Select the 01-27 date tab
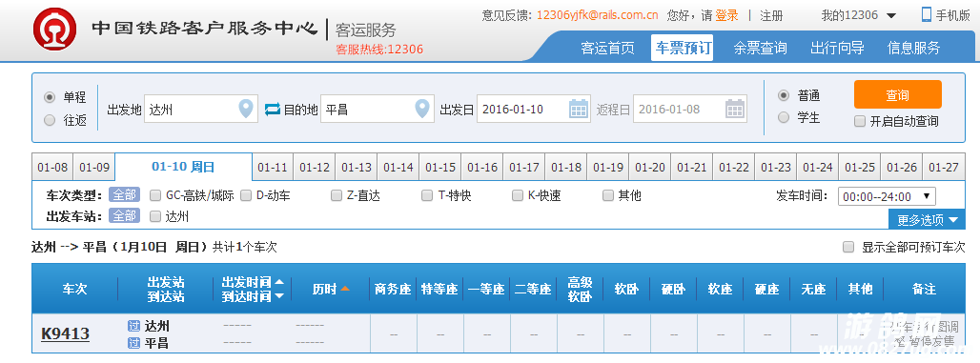This screenshot has height=363, width=980. [x=944, y=168]
